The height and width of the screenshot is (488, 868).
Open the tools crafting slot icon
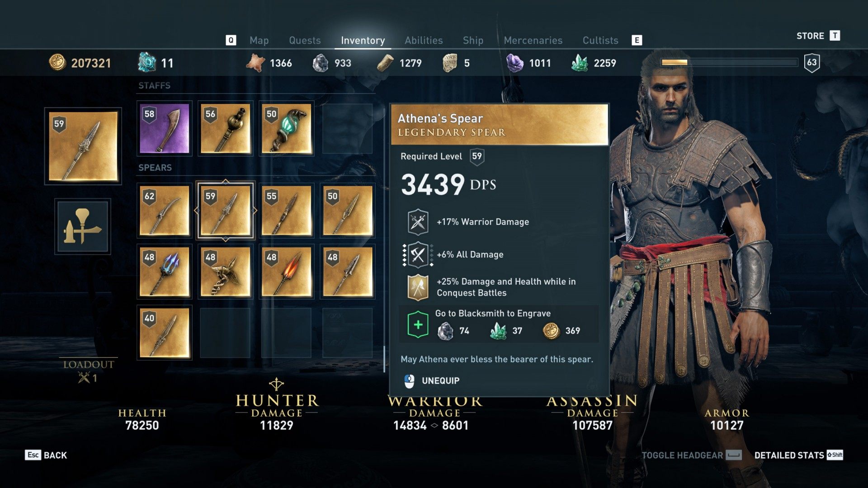(x=83, y=226)
